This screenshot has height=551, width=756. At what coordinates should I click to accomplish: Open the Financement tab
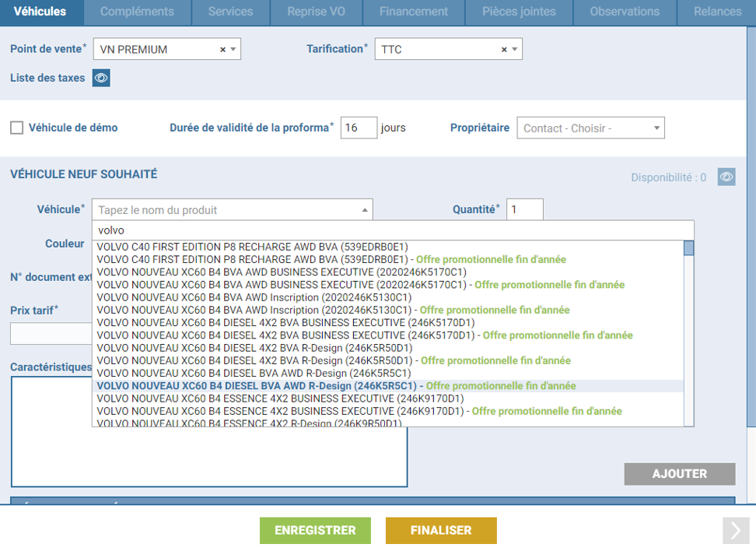tap(414, 12)
